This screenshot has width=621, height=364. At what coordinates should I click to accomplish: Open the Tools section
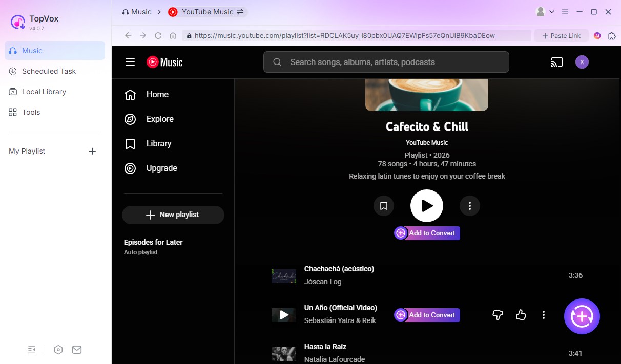[x=31, y=112]
